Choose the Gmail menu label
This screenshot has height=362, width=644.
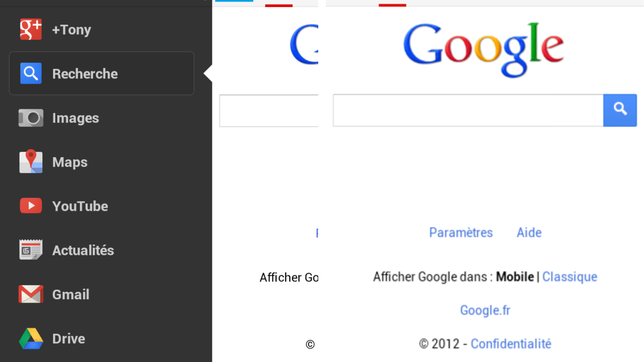(x=71, y=294)
